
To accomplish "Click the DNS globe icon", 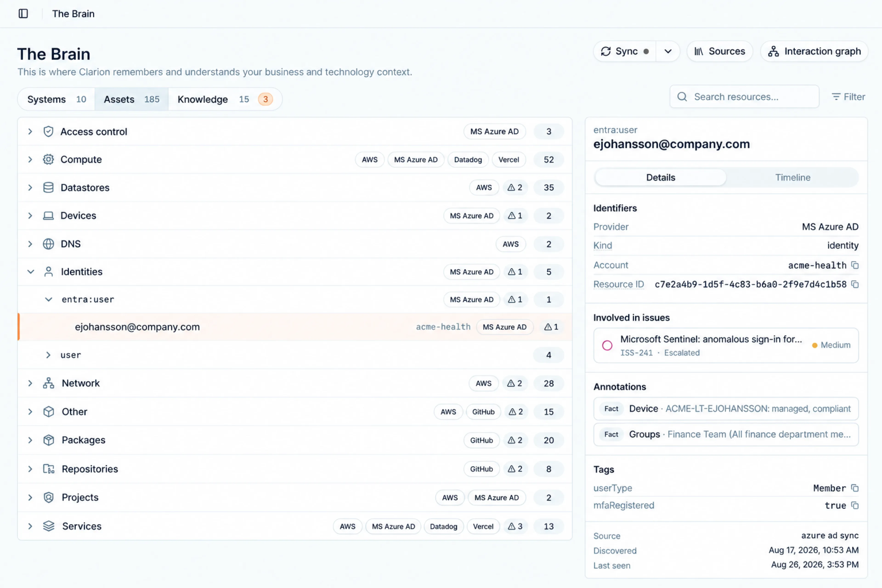I will [x=48, y=244].
